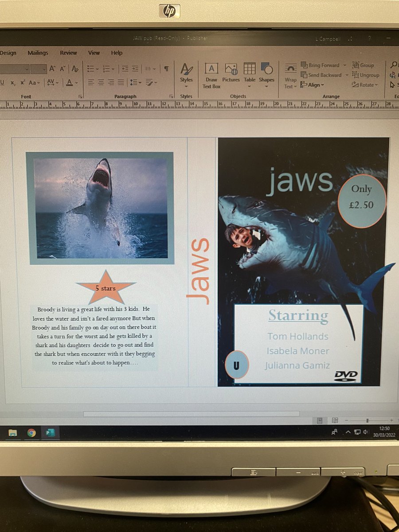Open the character spacing (AV) dropdown
This screenshot has width=399, height=532.
[53, 82]
